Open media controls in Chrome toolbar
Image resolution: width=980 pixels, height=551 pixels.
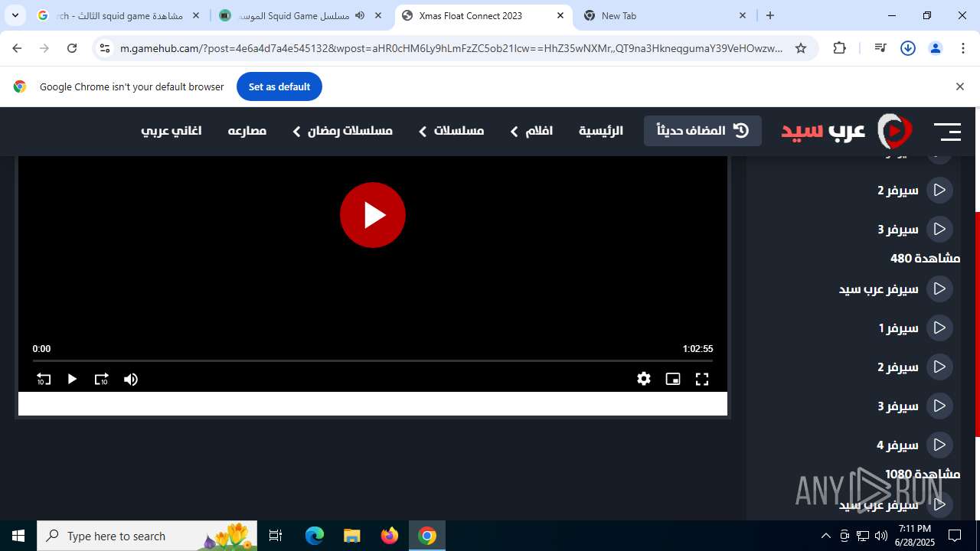[x=880, y=48]
